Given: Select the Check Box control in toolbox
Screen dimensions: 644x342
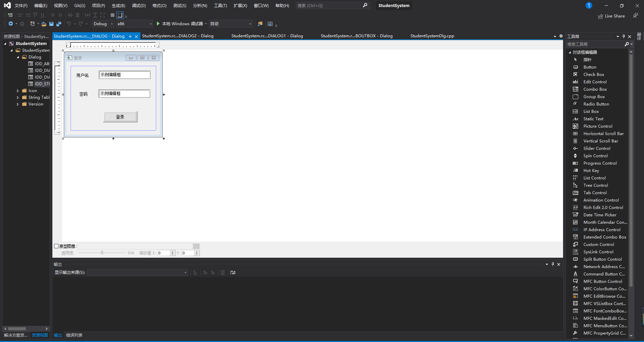Looking at the screenshot, I should click(x=594, y=75).
